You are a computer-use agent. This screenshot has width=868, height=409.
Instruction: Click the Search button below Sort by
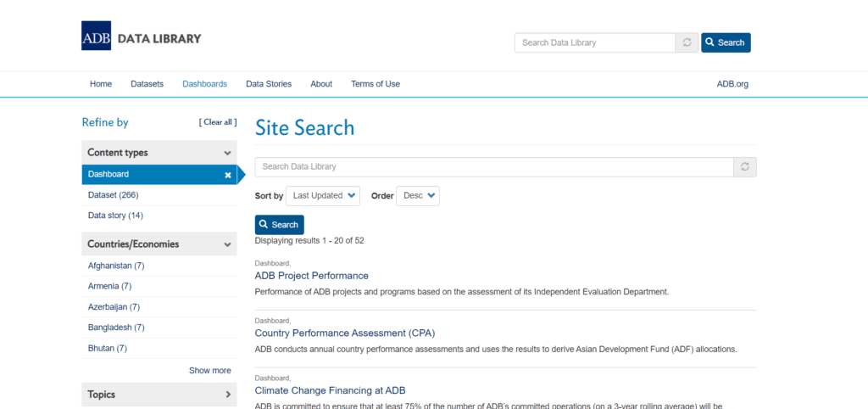pyautogui.click(x=279, y=225)
